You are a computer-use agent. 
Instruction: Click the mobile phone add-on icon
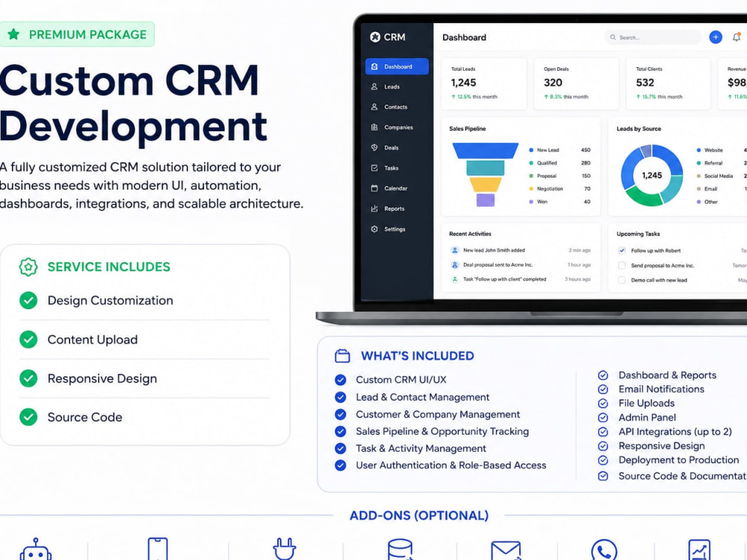[x=158, y=549]
